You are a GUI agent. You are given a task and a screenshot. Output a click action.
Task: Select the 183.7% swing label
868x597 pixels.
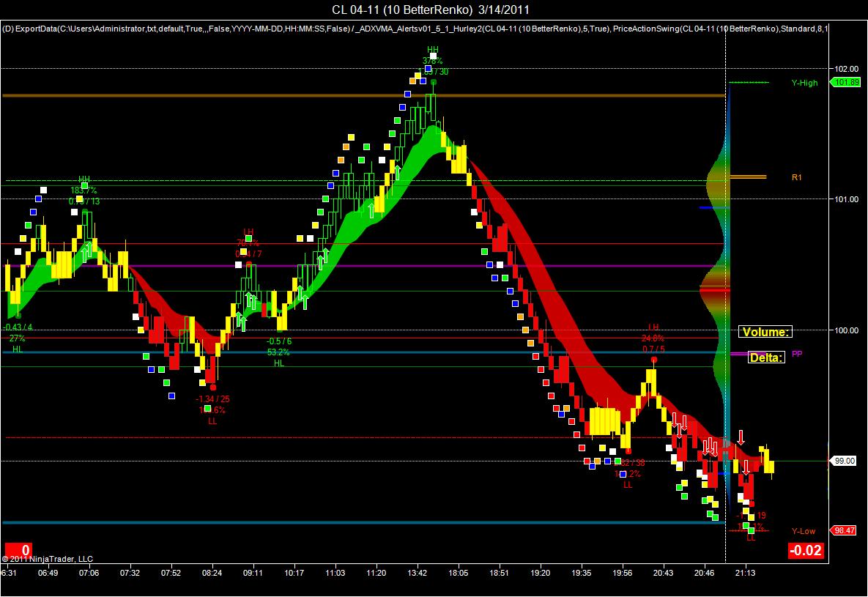point(84,190)
